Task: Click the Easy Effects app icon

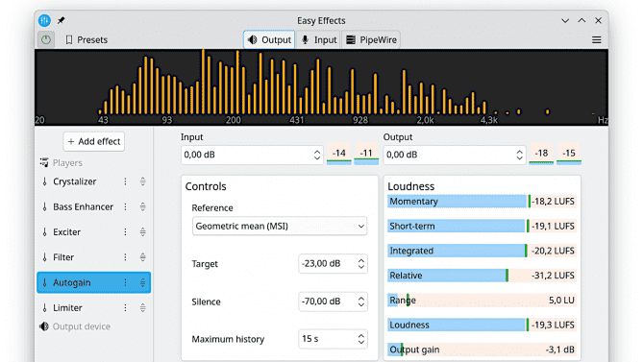Action: pyautogui.click(x=44, y=20)
